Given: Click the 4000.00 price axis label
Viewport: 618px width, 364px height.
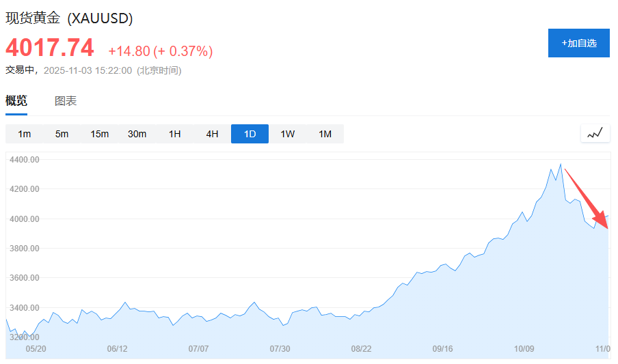Looking at the screenshot, I should point(25,219).
